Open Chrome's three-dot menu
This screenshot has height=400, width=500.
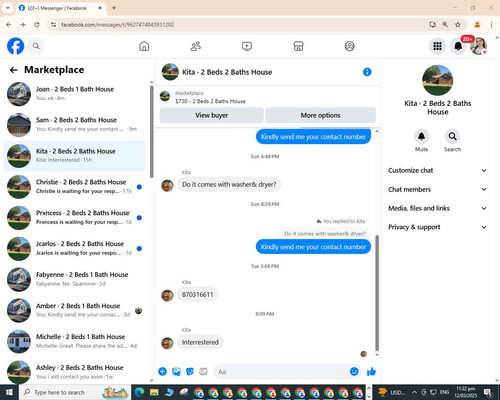[x=491, y=24]
